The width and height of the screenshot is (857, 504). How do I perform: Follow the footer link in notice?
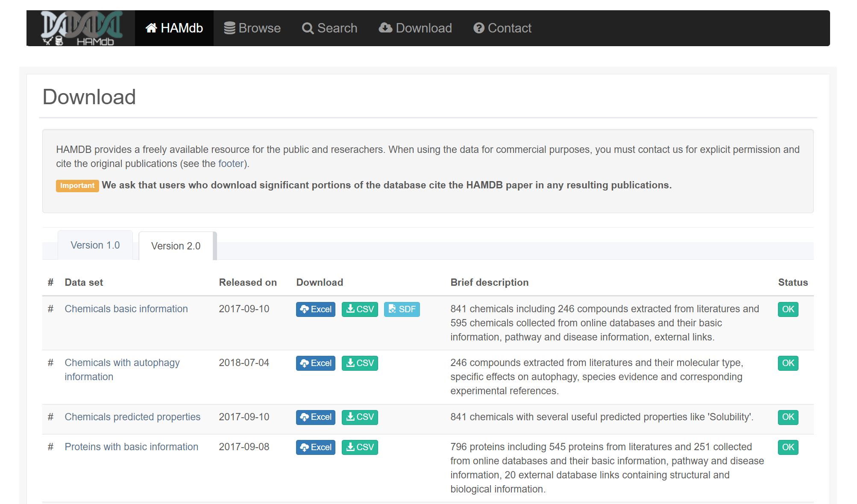(x=231, y=164)
